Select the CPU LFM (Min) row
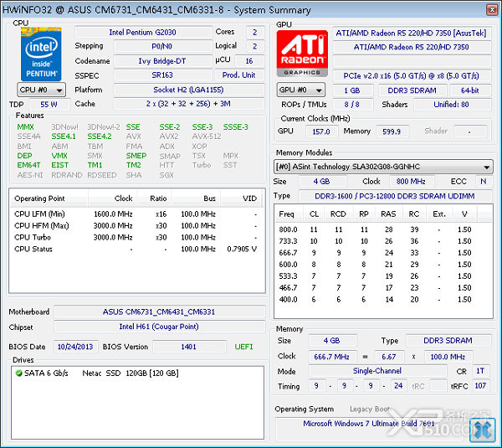 coord(136,214)
